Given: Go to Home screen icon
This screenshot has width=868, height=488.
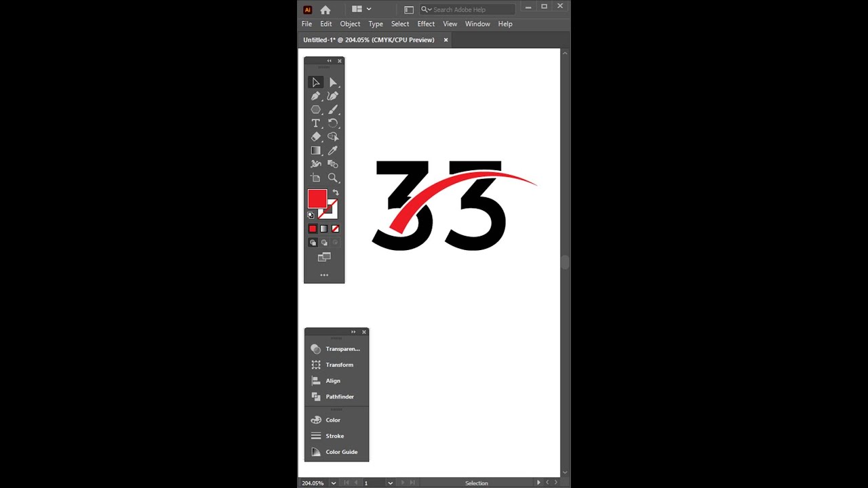Looking at the screenshot, I should pyautogui.click(x=325, y=9).
